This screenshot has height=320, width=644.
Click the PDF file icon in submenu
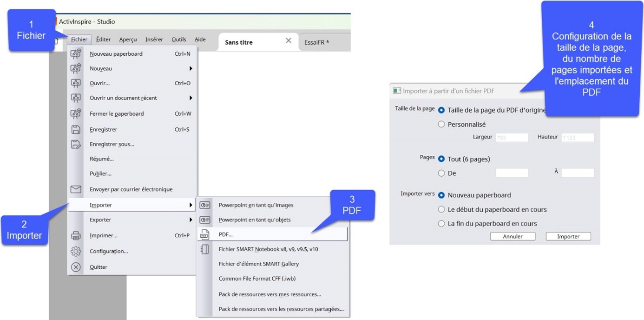pyautogui.click(x=204, y=234)
